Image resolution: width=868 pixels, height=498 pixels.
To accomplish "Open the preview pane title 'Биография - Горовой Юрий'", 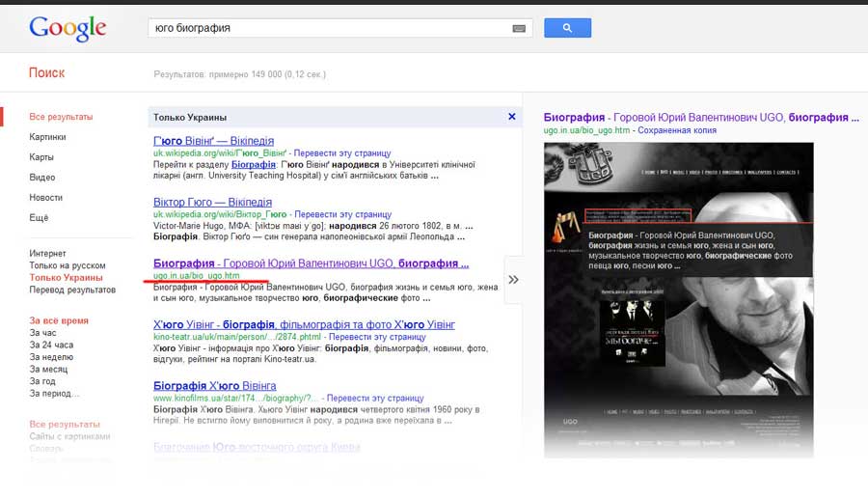I will click(701, 118).
